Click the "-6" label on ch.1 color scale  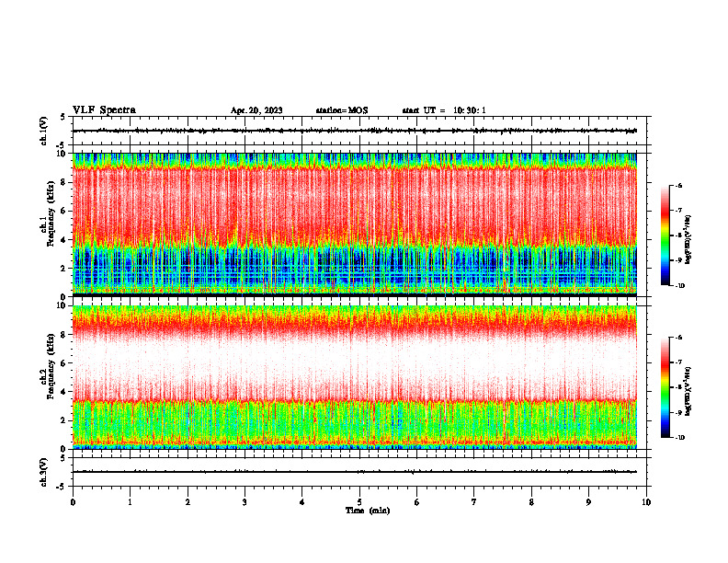tap(679, 185)
